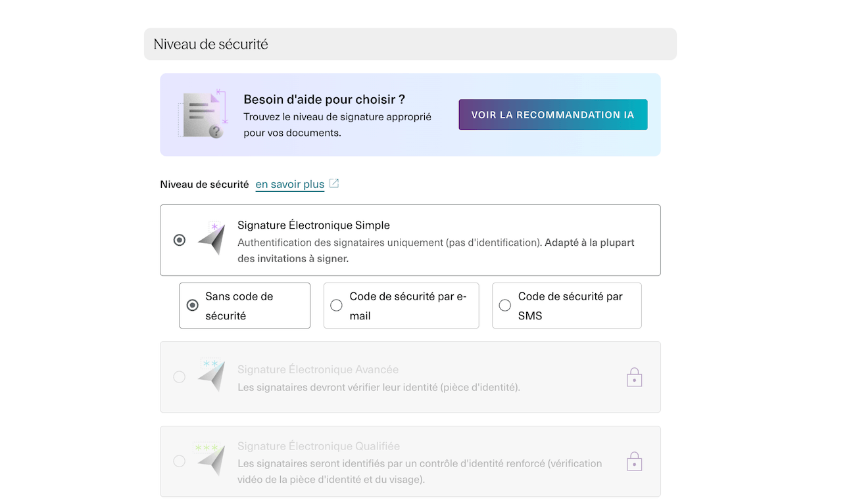Collapse the 'Niveau de sécurité' section header

point(410,44)
